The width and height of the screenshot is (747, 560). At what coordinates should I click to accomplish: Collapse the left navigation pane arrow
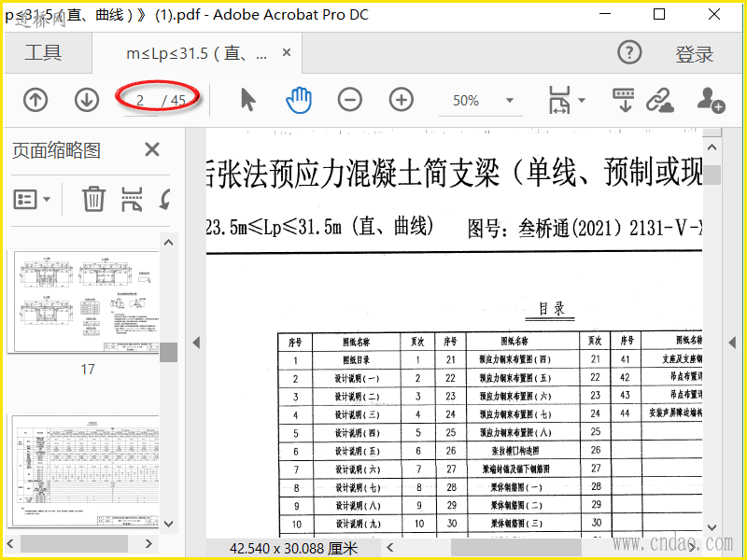[196, 343]
